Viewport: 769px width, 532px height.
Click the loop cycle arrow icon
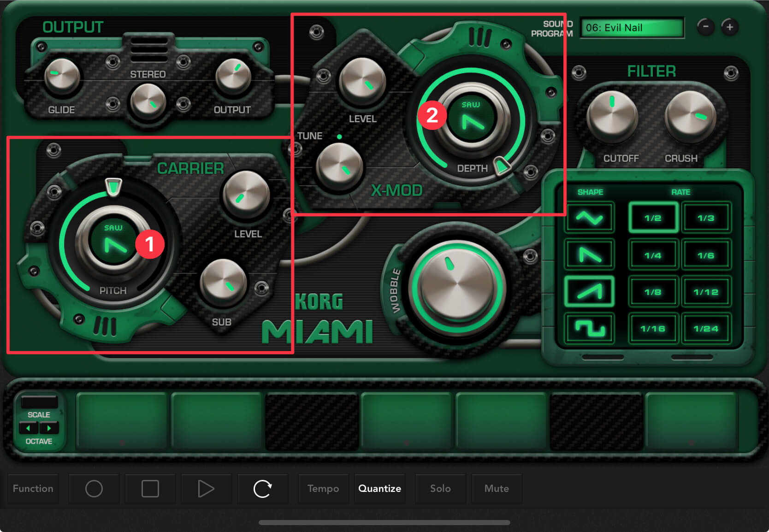pos(262,489)
